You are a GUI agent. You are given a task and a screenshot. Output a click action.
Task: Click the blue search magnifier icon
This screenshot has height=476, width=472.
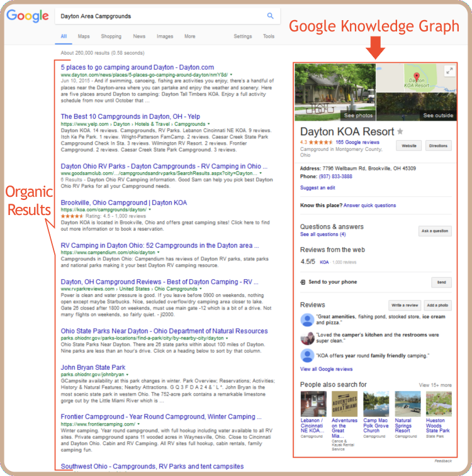pos(271,16)
